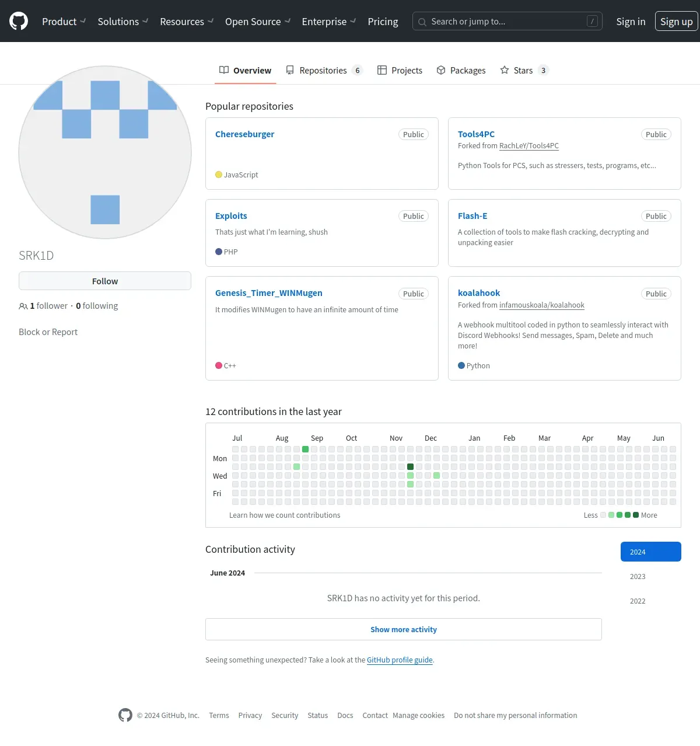Switch to the Stars tab
This screenshot has width=700, height=746.
click(524, 70)
